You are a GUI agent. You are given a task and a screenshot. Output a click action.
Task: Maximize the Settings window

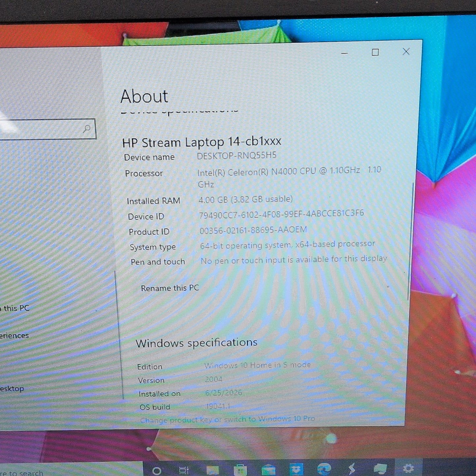coord(375,52)
